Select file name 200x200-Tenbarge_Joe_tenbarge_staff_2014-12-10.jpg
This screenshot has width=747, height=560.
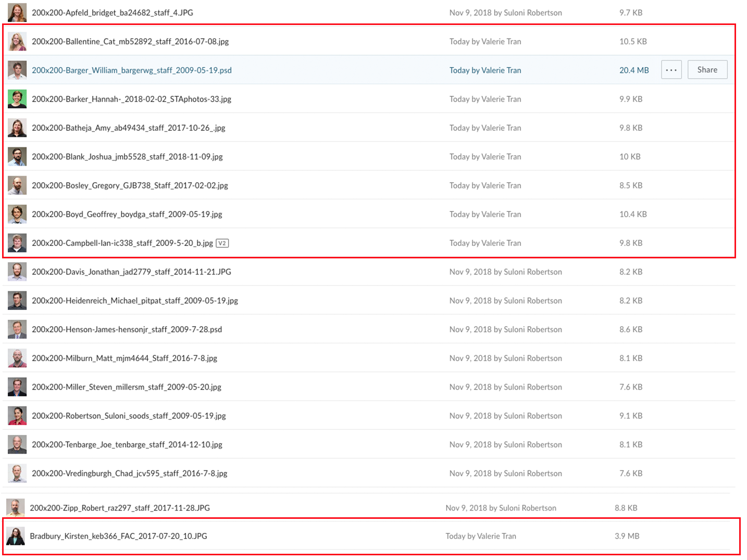(127, 445)
